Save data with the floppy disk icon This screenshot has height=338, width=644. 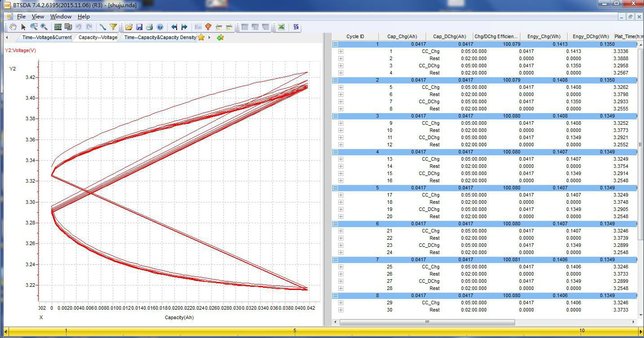(x=139, y=27)
